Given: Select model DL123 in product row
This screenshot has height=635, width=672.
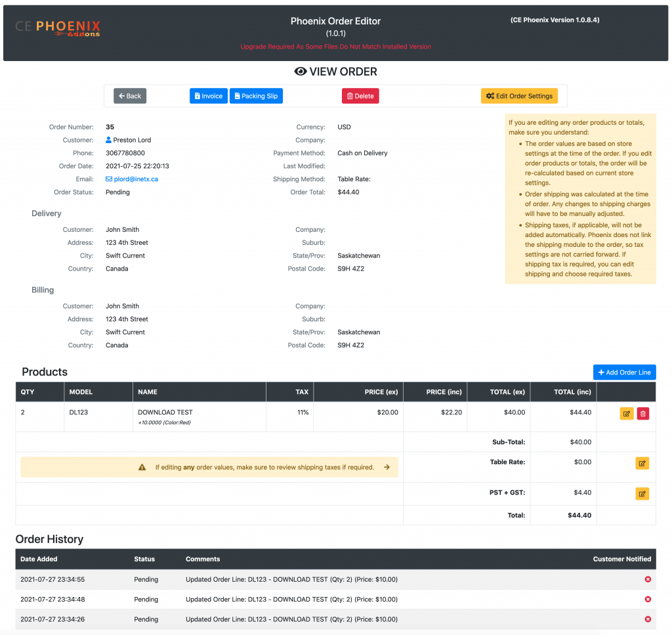Looking at the screenshot, I should 79,412.
